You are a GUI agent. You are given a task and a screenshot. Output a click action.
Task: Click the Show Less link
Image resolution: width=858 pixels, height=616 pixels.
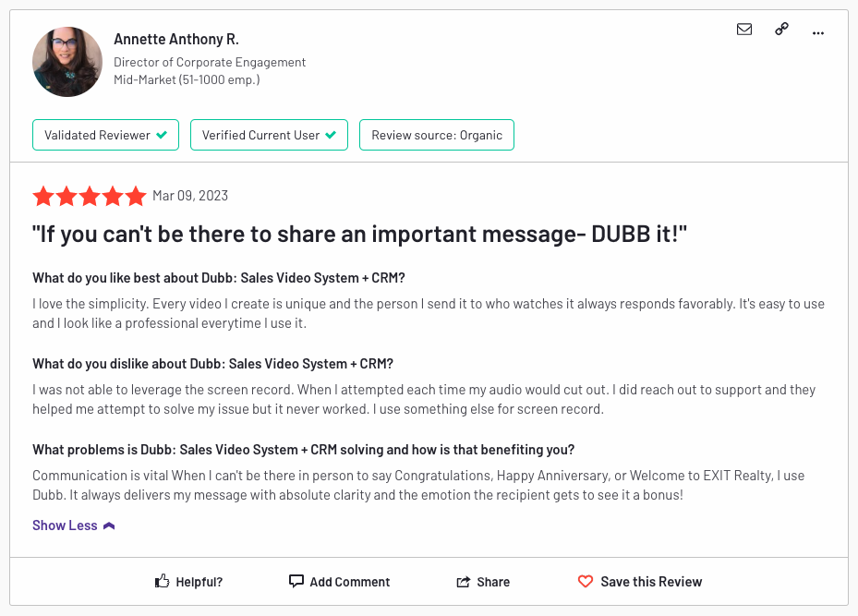[65, 525]
